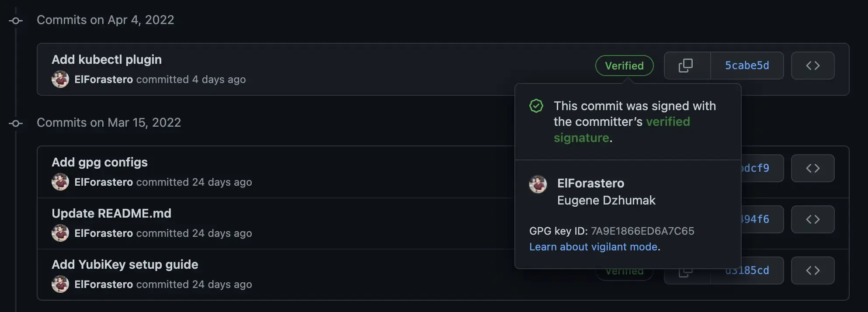
Task: Open the Add gpg configs commit title
Action: [x=99, y=162]
